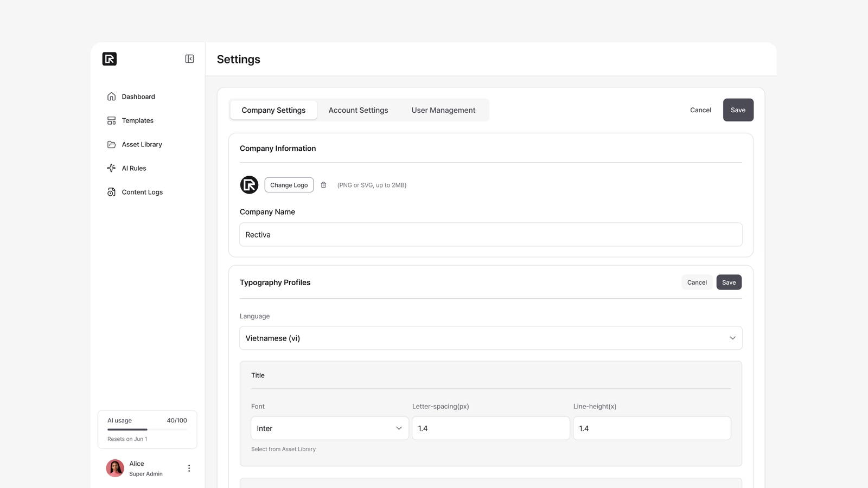Viewport: 868px width, 488px height.
Task: Click the Line-height input field
Action: coord(652,428)
